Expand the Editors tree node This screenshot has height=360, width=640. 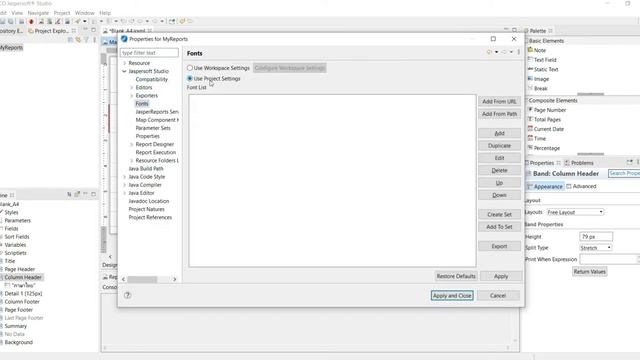coord(131,87)
